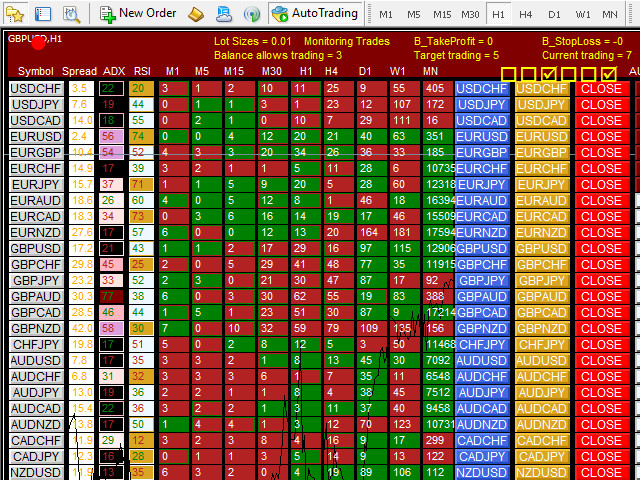
Task: Click the gold CADCHF button
Action: click(542, 441)
